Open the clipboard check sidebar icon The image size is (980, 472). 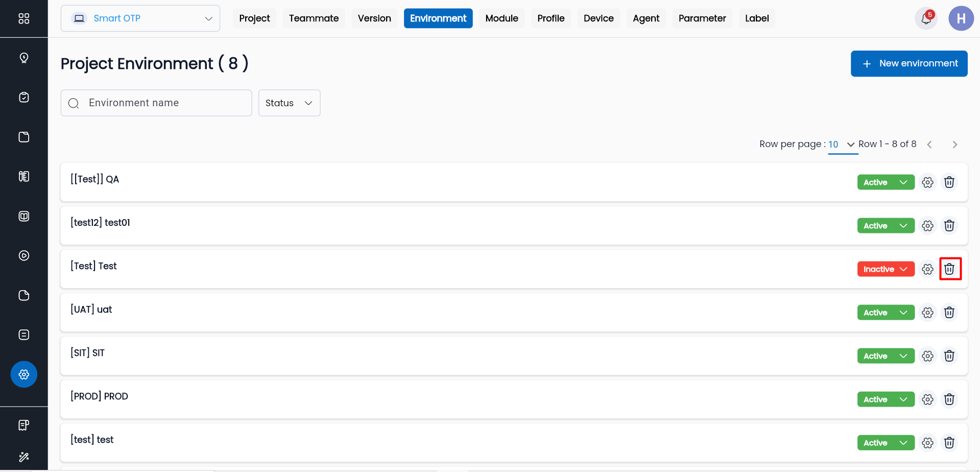pos(24,98)
